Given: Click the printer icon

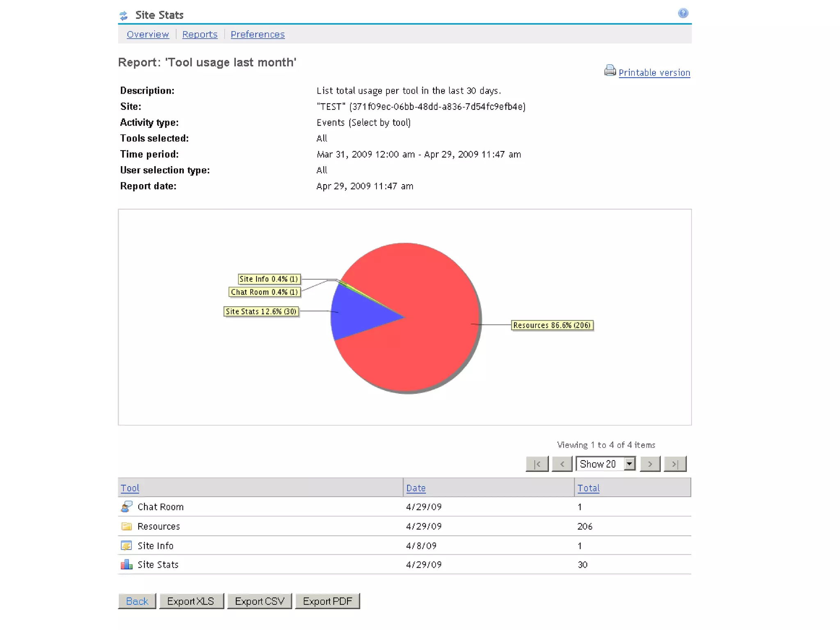Looking at the screenshot, I should pyautogui.click(x=610, y=71).
